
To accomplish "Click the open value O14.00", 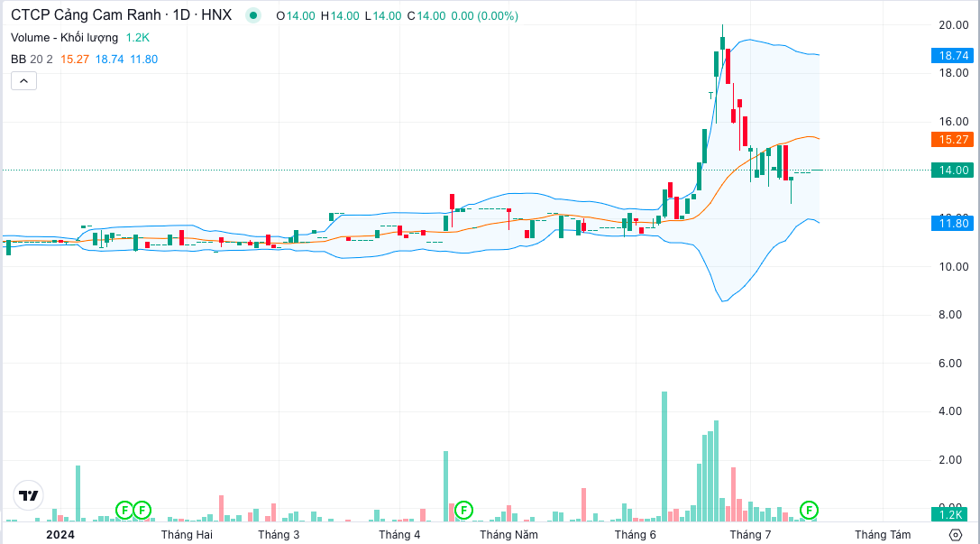I will [x=296, y=15].
